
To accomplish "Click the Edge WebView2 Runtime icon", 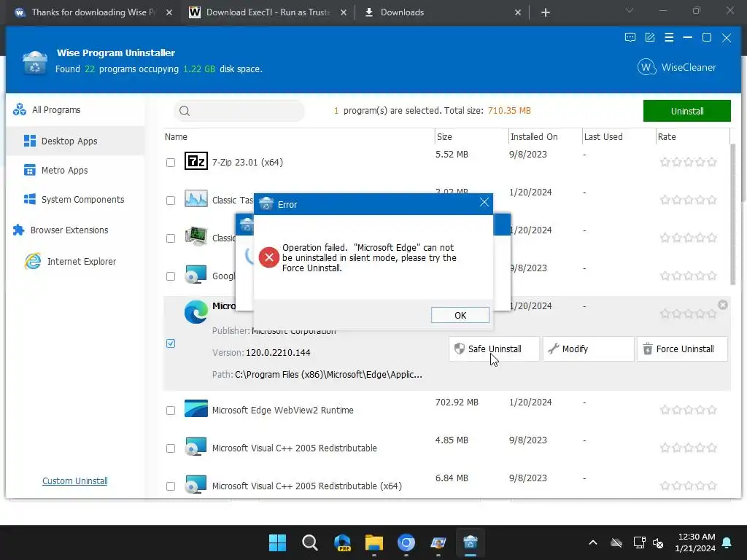I will [196, 408].
